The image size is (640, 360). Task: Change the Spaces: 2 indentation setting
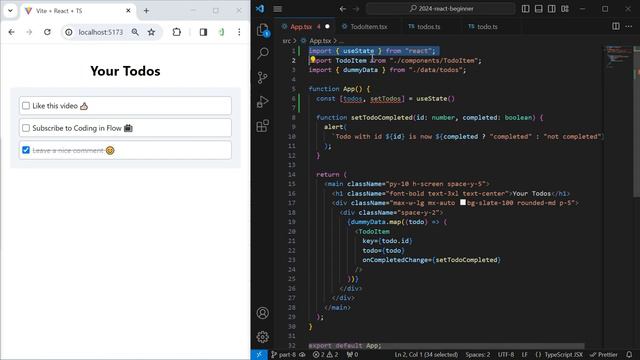click(x=478, y=355)
